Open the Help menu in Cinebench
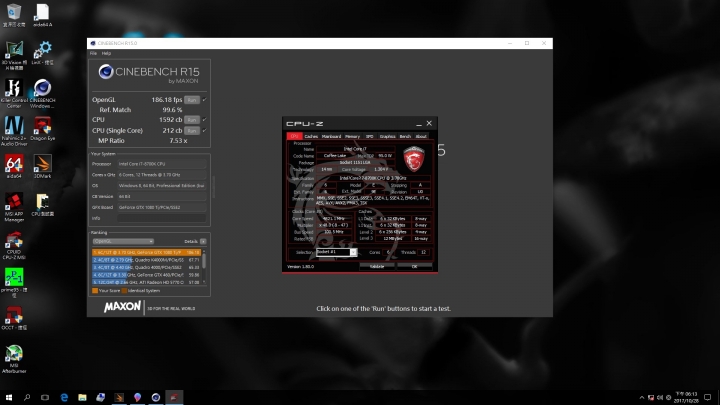720x405 pixels. click(106, 53)
